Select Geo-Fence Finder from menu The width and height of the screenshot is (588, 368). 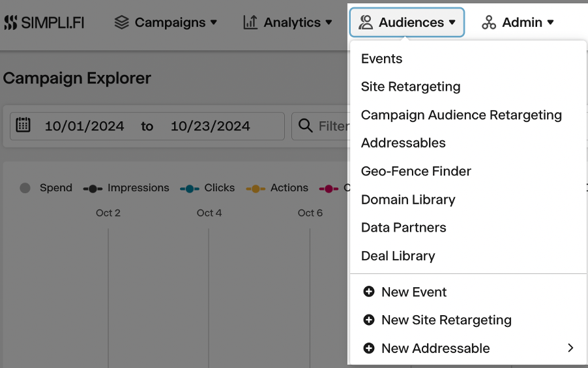(416, 171)
